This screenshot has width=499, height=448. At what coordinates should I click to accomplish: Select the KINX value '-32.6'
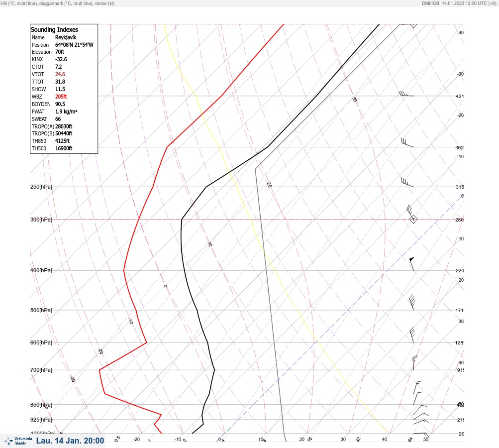pos(61,59)
